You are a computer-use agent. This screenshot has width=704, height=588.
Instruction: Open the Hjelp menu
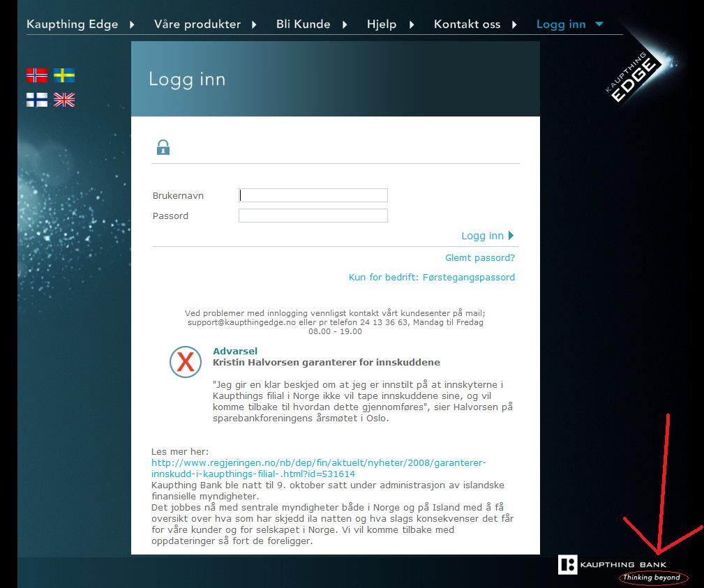pyautogui.click(x=382, y=24)
